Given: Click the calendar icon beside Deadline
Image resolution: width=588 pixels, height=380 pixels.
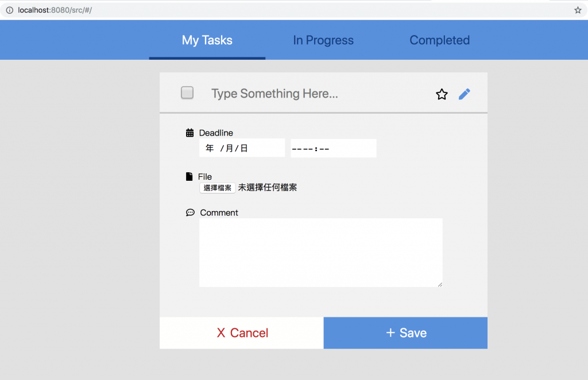Looking at the screenshot, I should (x=190, y=133).
